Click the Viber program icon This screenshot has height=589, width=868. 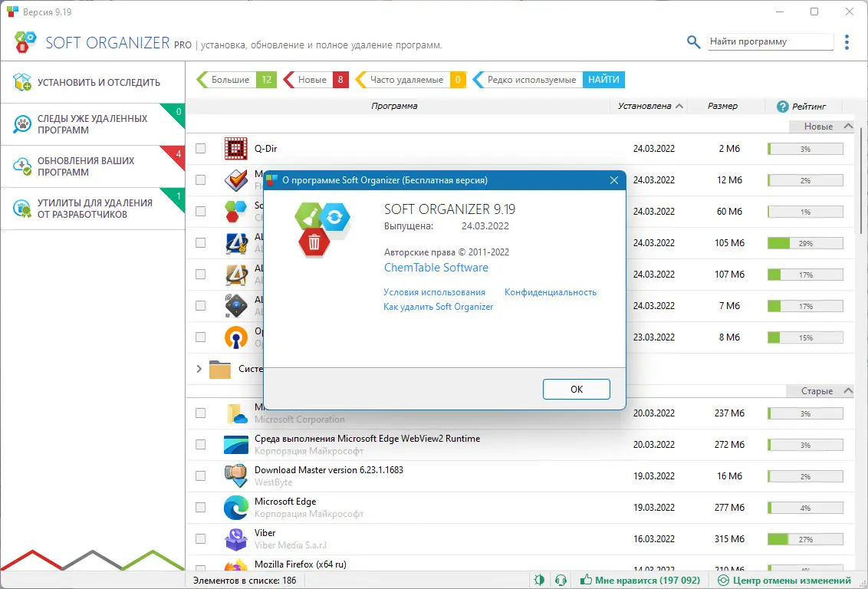pyautogui.click(x=236, y=539)
